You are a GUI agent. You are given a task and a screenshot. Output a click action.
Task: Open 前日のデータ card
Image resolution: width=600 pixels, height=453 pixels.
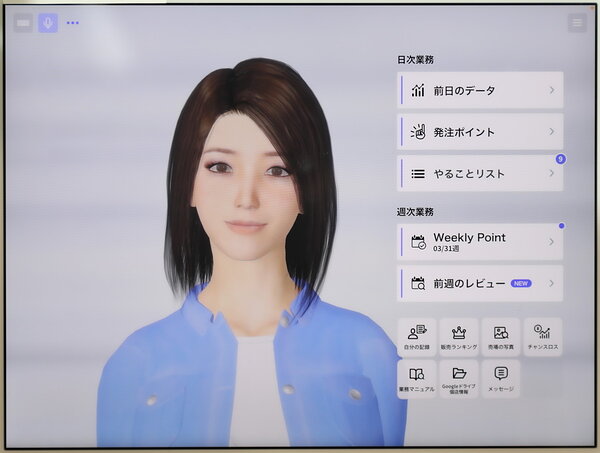(x=480, y=90)
